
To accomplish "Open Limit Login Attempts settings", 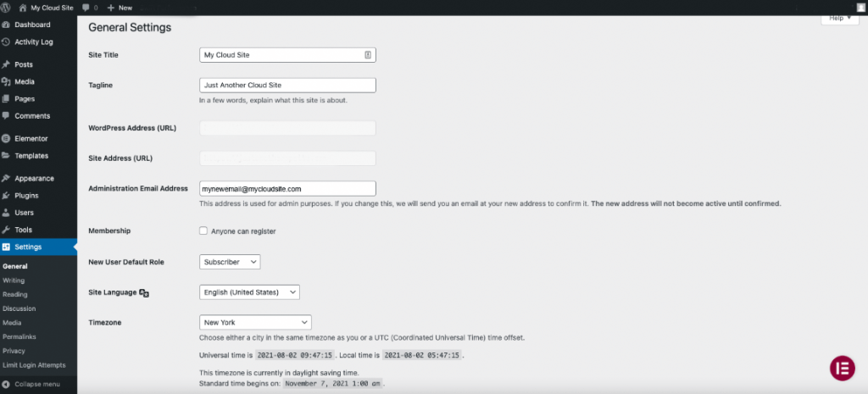I will tap(34, 365).
